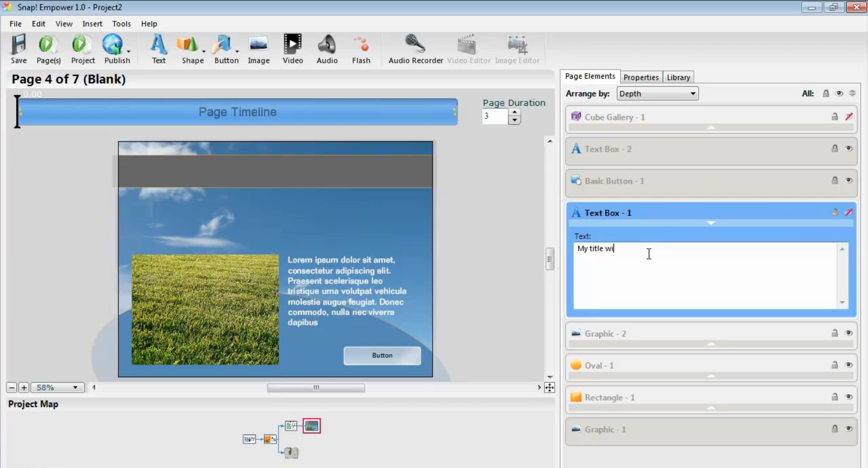Decrease Page Duration with down arrow
This screenshot has height=468, width=868.
point(515,120)
